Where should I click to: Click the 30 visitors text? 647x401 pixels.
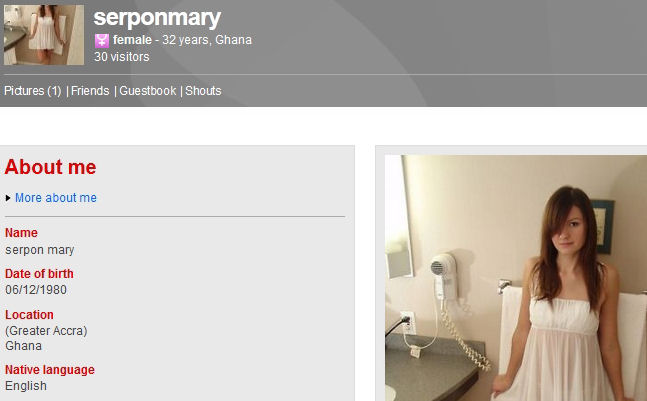tap(122, 57)
